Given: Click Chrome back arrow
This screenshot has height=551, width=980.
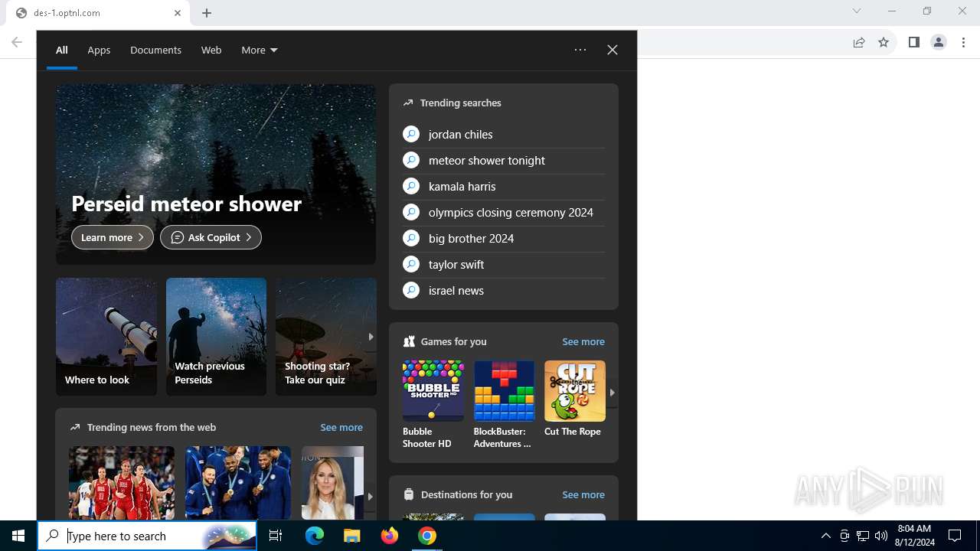Looking at the screenshot, I should [x=17, y=42].
